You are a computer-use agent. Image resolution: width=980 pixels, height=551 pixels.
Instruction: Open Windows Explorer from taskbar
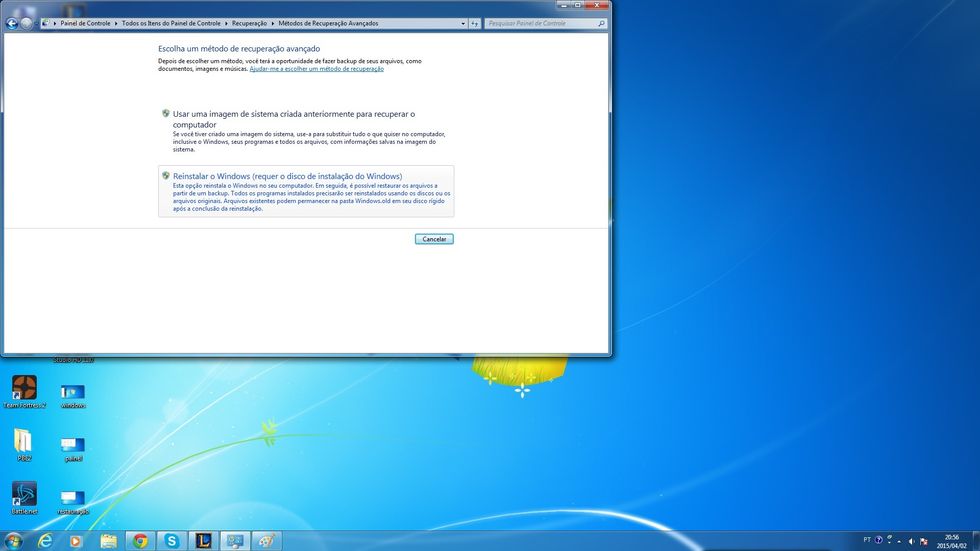click(x=108, y=541)
